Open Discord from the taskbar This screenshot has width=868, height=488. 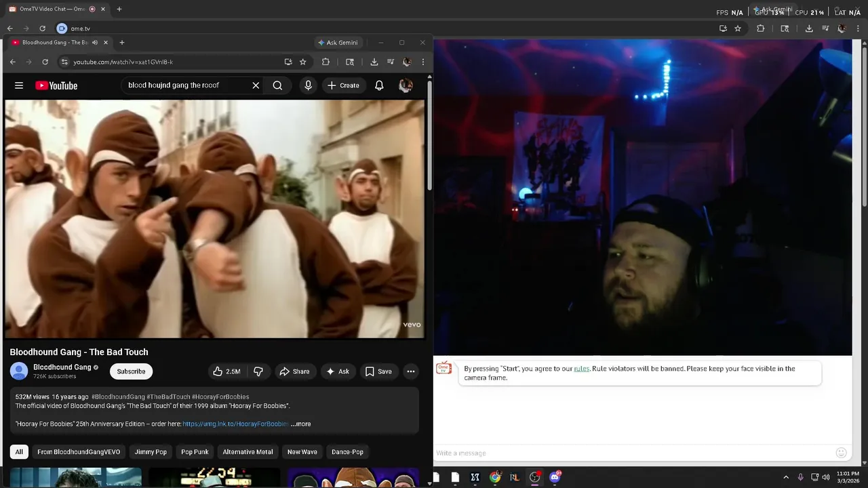pyautogui.click(x=555, y=477)
